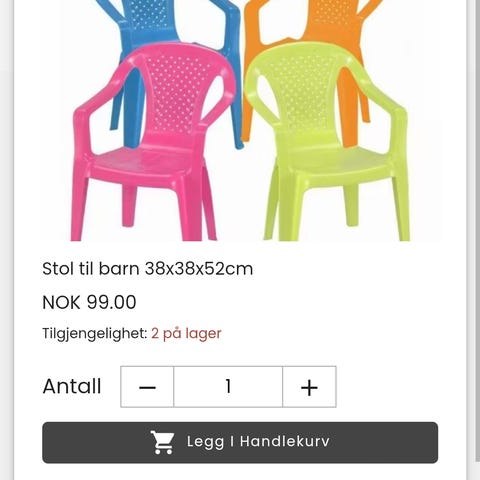
Task: Click the 38x38x52cm dimensions in title
Action: point(199,269)
